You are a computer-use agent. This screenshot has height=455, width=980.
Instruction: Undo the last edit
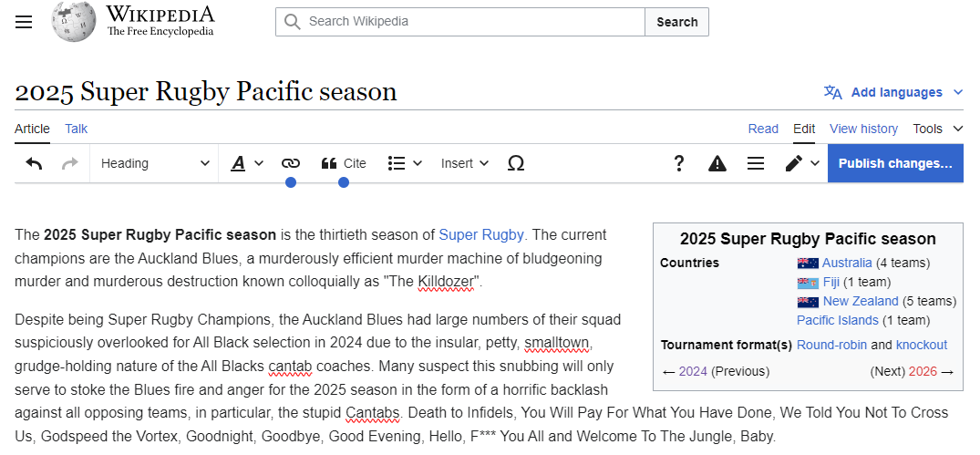coord(34,163)
